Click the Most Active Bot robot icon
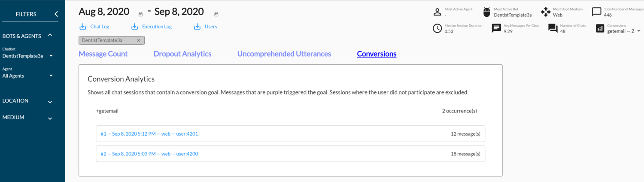The image size is (644, 182). click(x=486, y=12)
